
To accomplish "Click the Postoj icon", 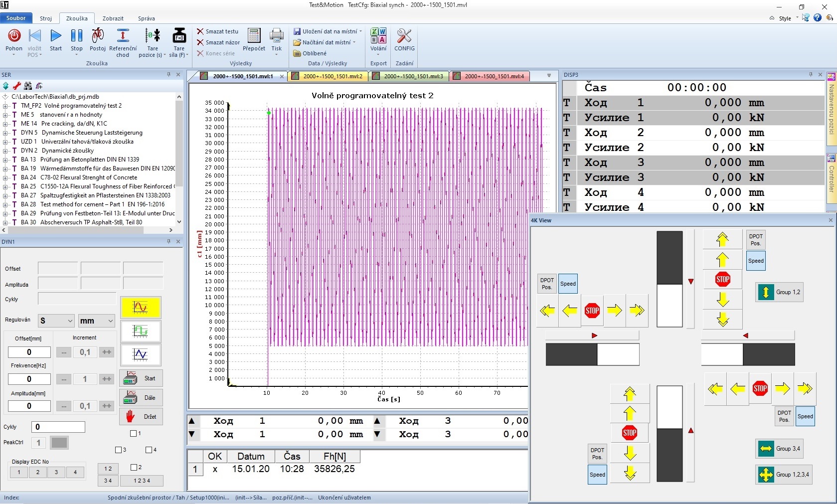I will pyautogui.click(x=98, y=35).
